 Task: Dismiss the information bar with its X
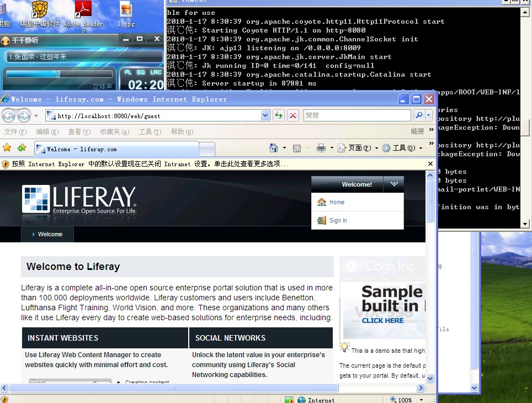tap(430, 163)
